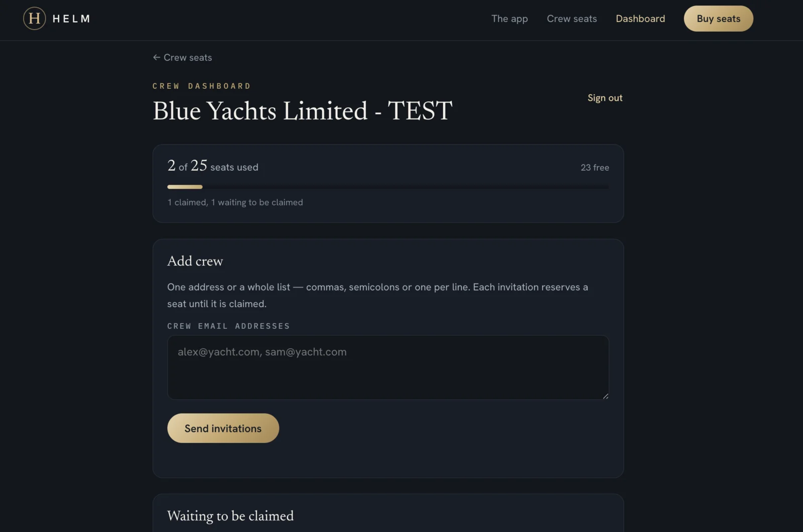Follow the Crew seats back link

click(x=182, y=58)
